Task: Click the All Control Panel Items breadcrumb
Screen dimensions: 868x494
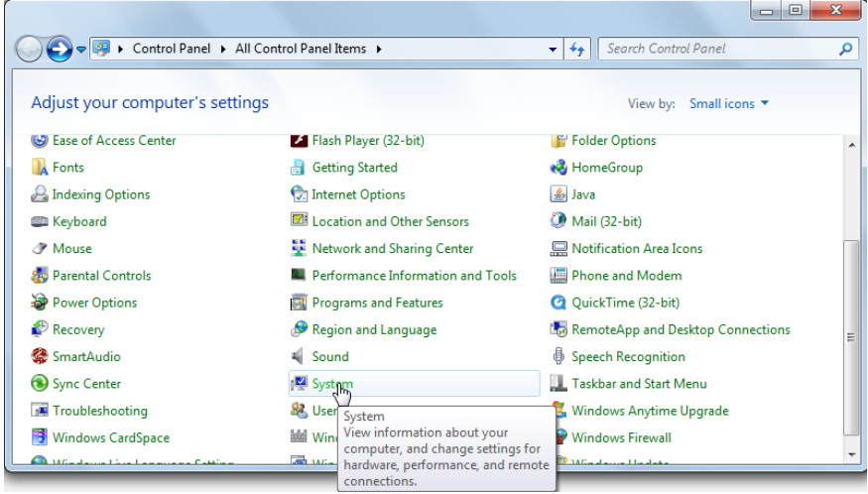Action: click(301, 49)
